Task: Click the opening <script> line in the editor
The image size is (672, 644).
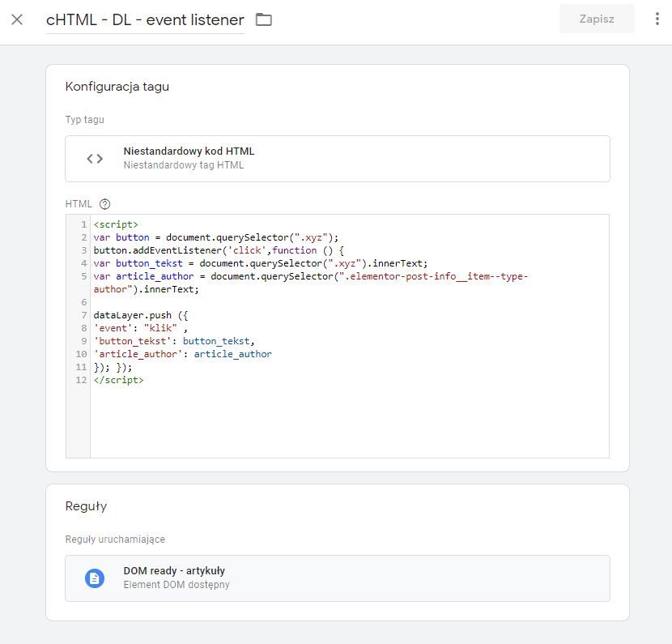Action: click(116, 224)
